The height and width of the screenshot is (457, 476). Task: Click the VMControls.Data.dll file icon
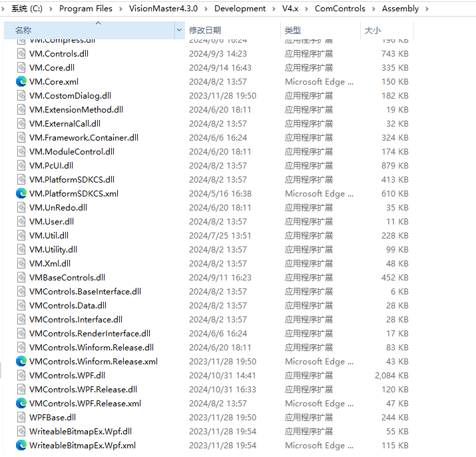[21, 305]
